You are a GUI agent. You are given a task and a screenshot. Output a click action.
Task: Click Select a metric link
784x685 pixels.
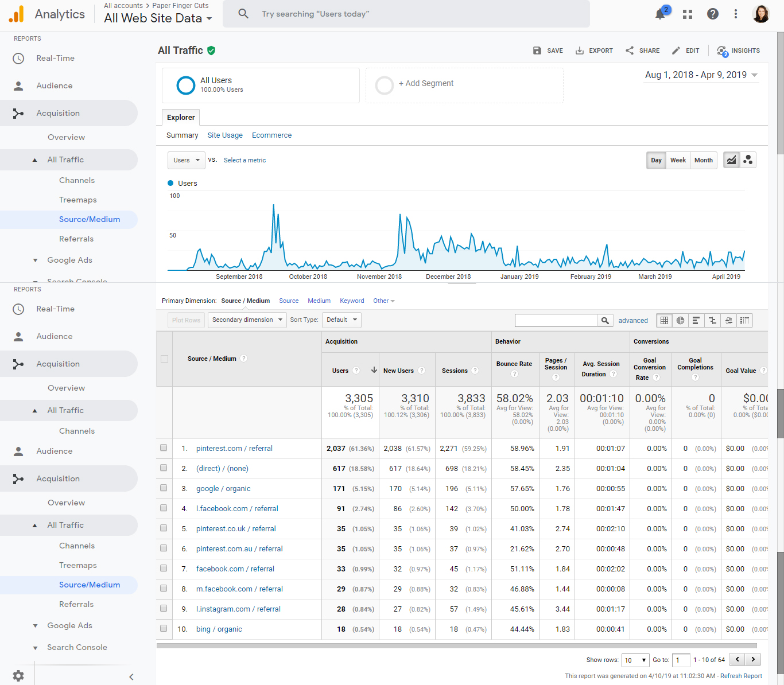tap(244, 160)
